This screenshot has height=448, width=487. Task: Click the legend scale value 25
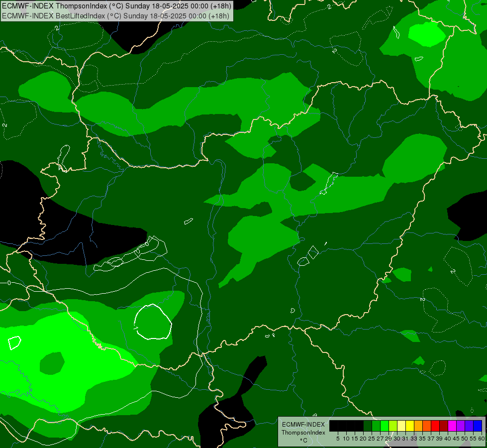(372, 439)
